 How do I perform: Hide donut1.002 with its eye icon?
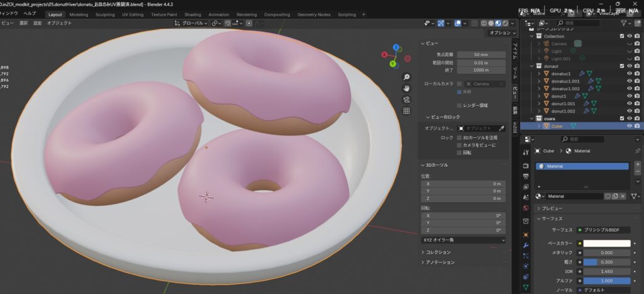point(629,111)
